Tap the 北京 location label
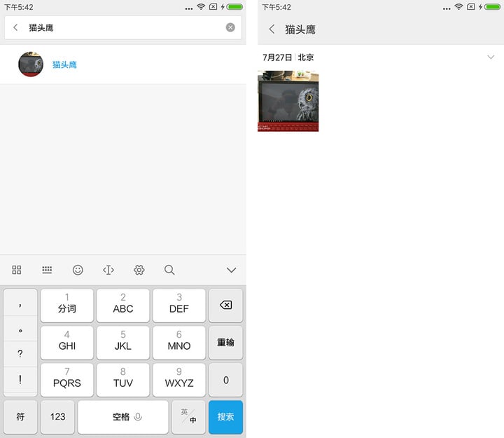504x438 pixels. coord(305,57)
